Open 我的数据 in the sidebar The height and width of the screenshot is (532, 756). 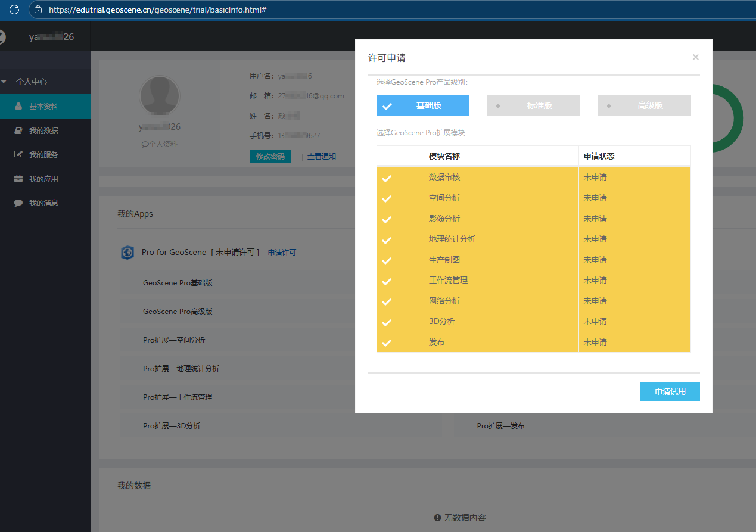[45, 130]
